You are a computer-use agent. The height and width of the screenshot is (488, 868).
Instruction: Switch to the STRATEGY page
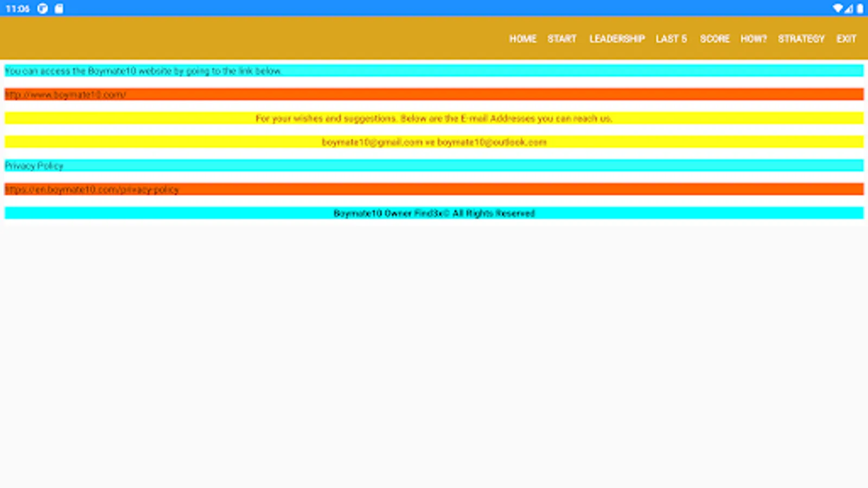coord(801,38)
